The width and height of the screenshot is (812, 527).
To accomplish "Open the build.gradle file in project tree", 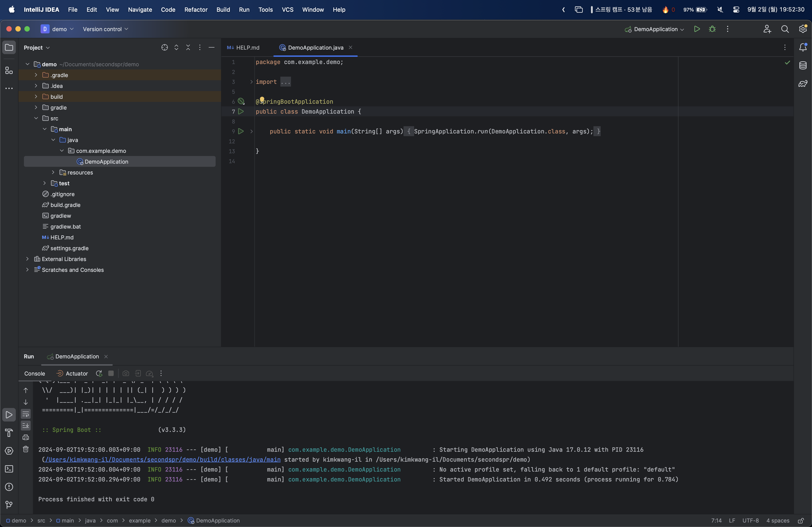I will (x=65, y=205).
